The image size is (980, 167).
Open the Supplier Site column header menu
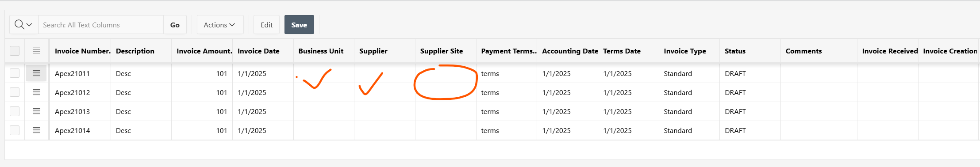click(x=442, y=51)
